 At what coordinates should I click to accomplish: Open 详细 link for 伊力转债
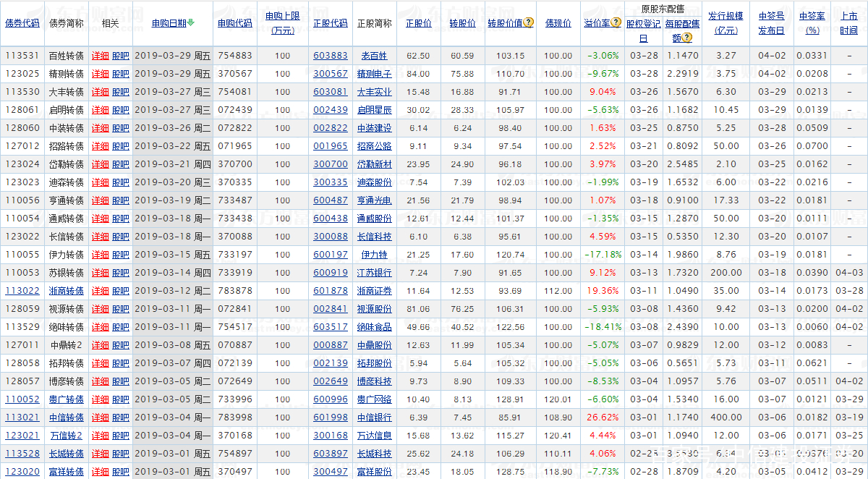[100, 255]
